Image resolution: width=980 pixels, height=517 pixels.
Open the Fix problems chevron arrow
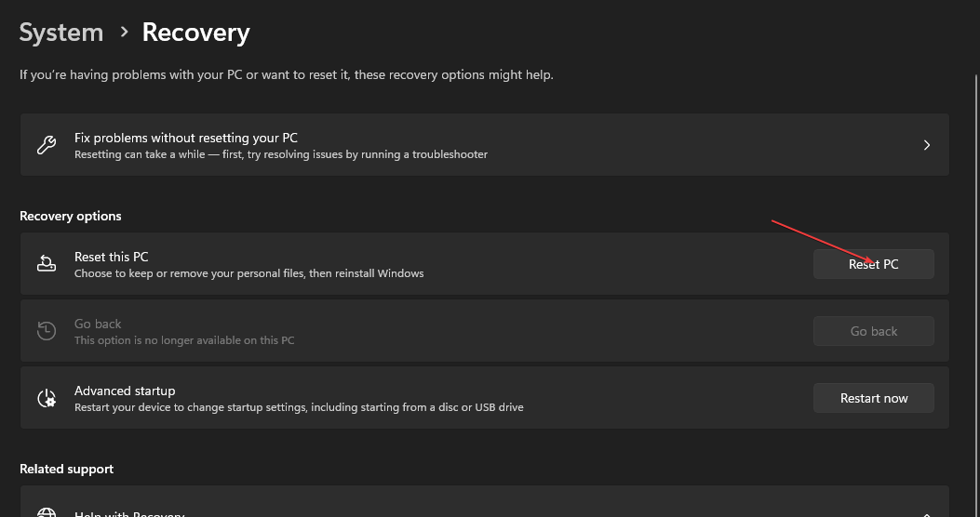926,145
